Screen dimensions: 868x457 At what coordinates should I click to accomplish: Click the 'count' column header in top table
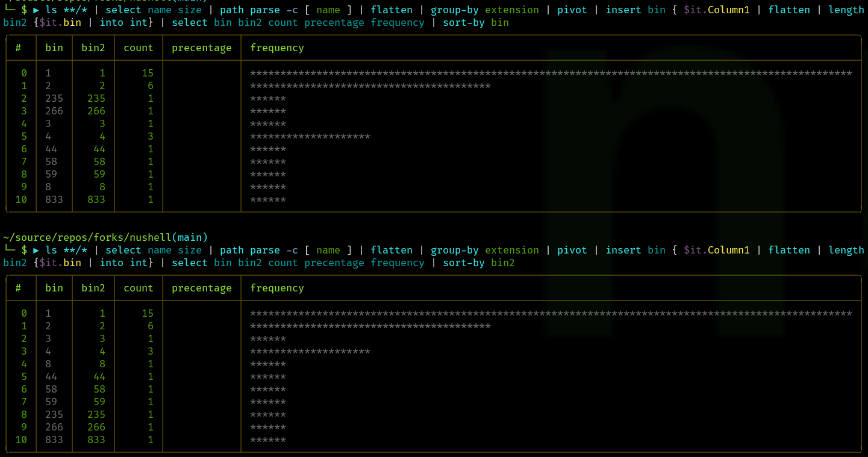(138, 48)
